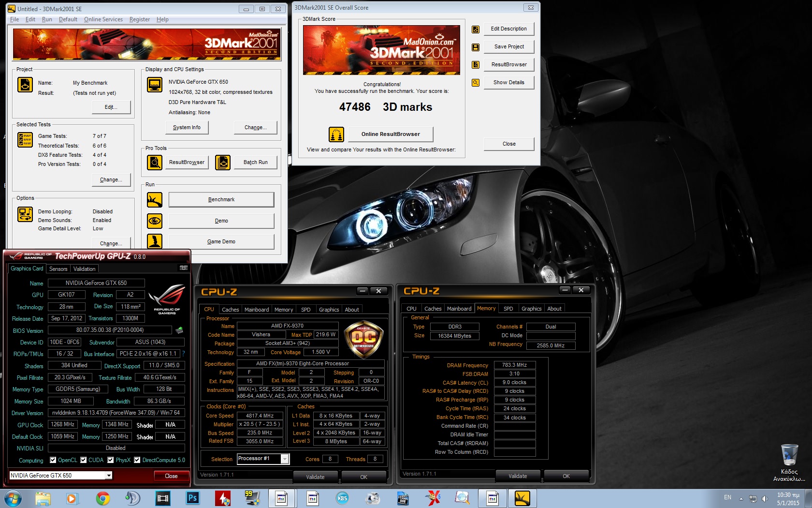Image resolution: width=812 pixels, height=508 pixels.
Task: Open the SPD tab in right CPU-Z window
Action: click(x=508, y=309)
